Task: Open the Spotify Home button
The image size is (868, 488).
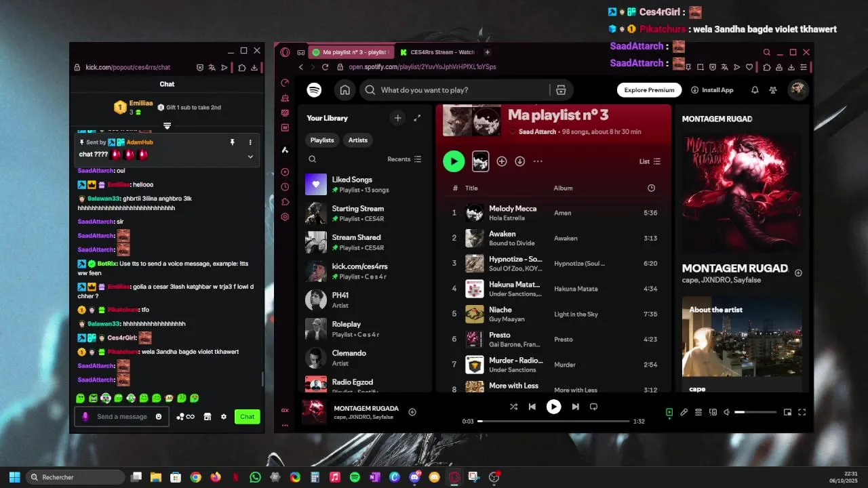Action: 344,90
